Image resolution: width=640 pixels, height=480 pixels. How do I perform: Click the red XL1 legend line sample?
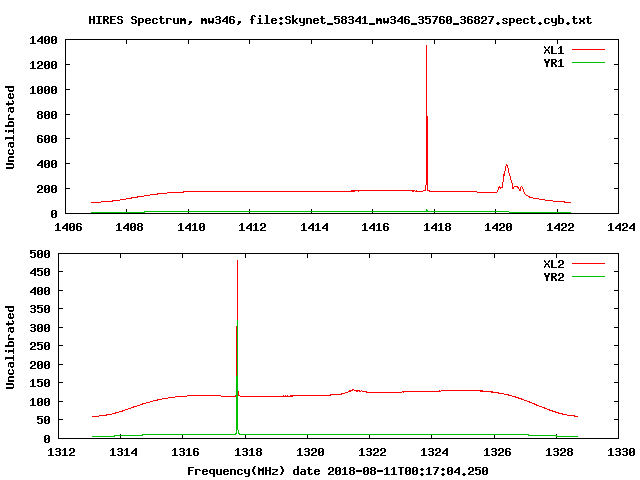[588, 50]
